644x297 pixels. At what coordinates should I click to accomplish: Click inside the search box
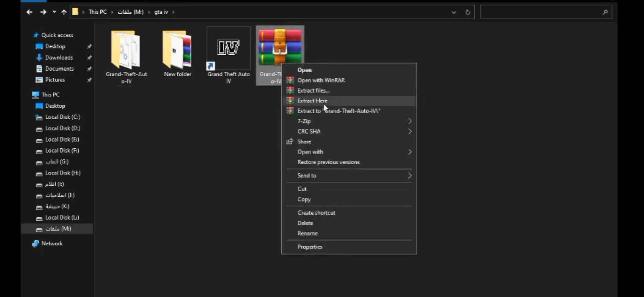click(539, 12)
